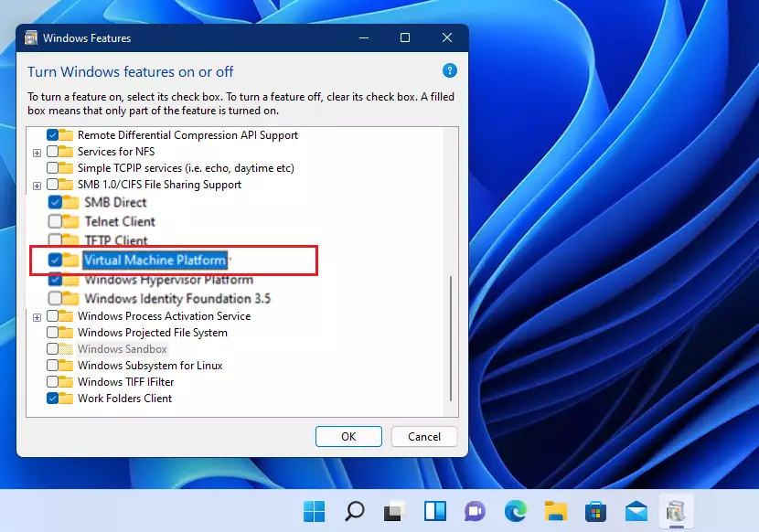
Task: Click folder icon beside Telnet Client
Action: click(70, 221)
